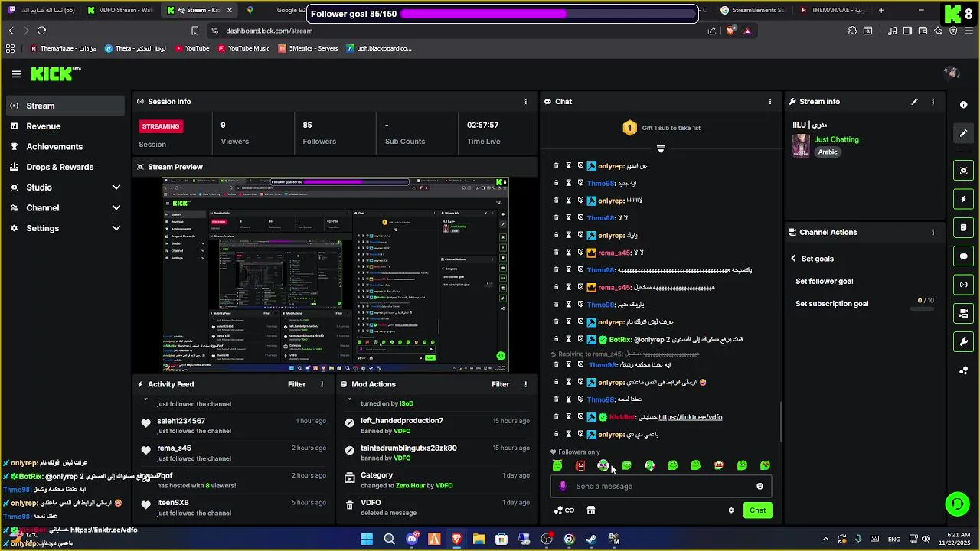Click the bookmark icon in address bar
Screen dimensions: 980x551
click(x=194, y=31)
